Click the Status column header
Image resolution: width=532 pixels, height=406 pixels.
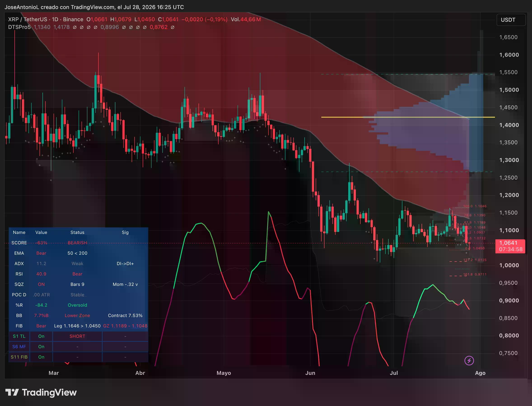(x=77, y=232)
